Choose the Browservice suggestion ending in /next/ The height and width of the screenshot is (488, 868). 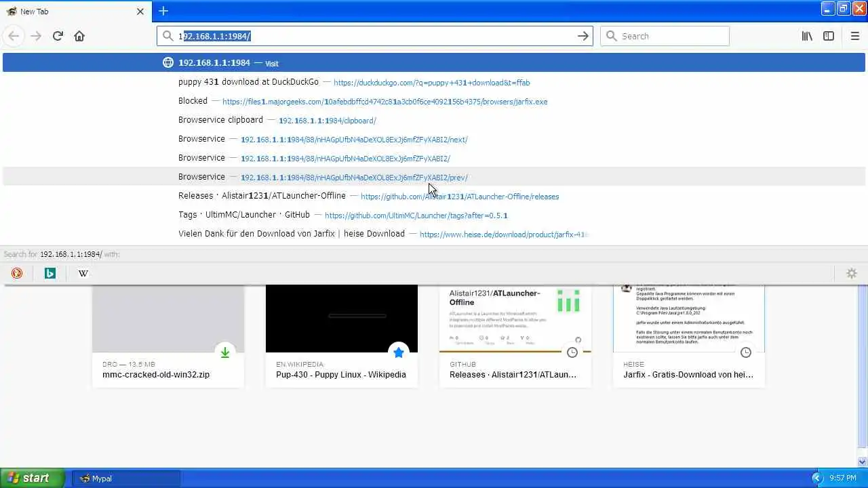coord(434,139)
